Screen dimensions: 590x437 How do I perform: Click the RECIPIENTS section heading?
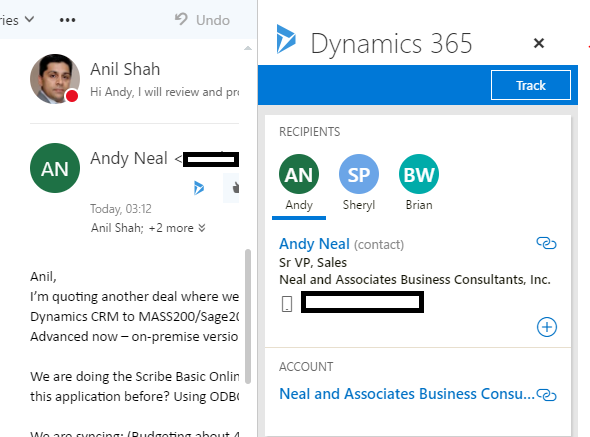[x=309, y=132]
